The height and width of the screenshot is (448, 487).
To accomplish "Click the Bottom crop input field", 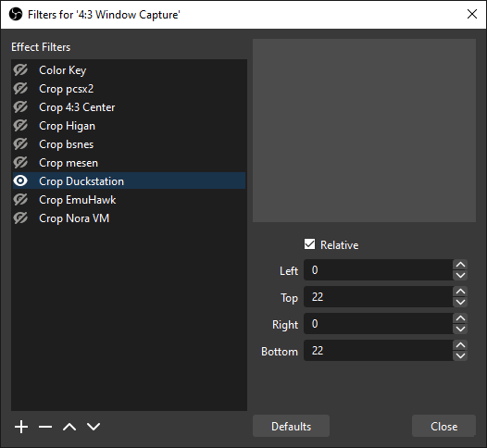I will pos(379,351).
